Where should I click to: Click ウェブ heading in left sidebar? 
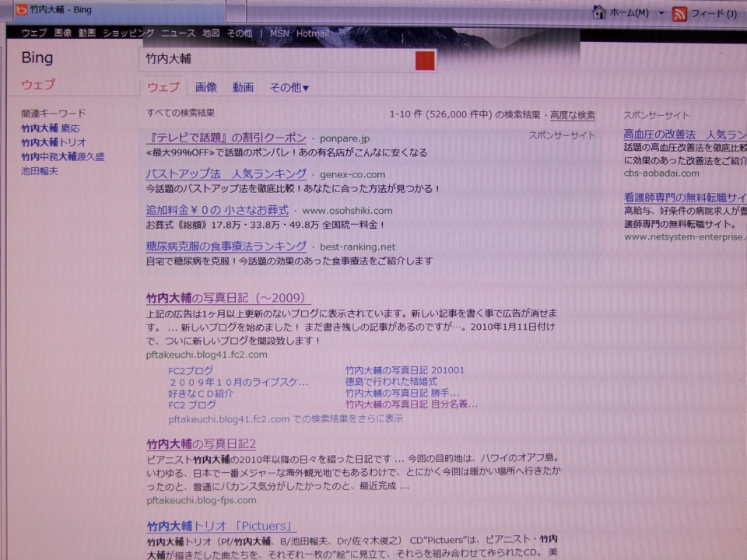[39, 85]
